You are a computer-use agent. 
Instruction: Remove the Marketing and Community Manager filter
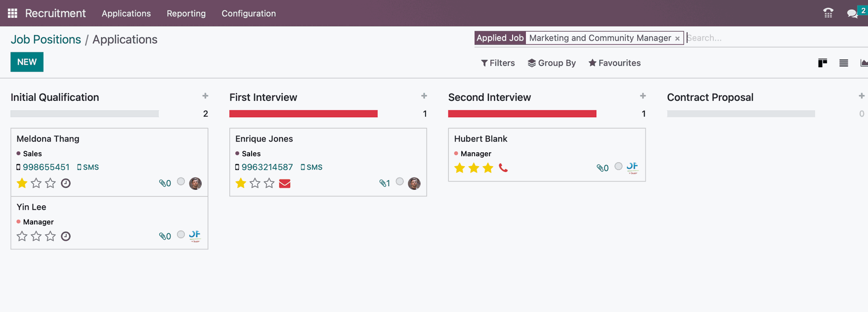[677, 39]
